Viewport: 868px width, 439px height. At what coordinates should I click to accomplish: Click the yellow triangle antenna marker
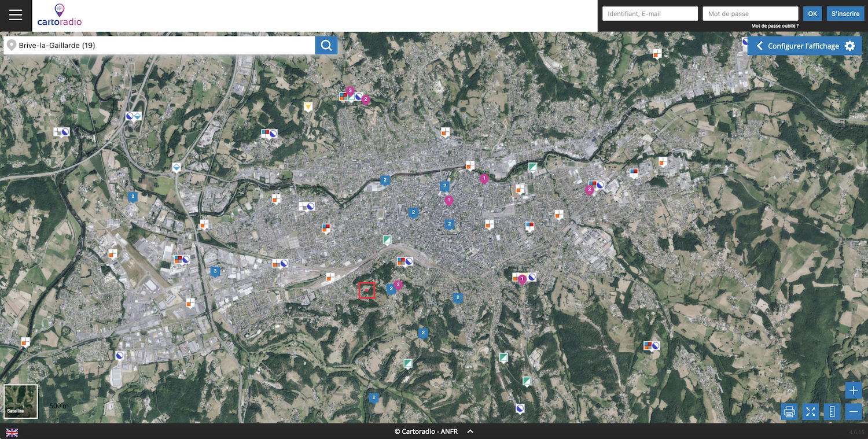click(x=308, y=106)
